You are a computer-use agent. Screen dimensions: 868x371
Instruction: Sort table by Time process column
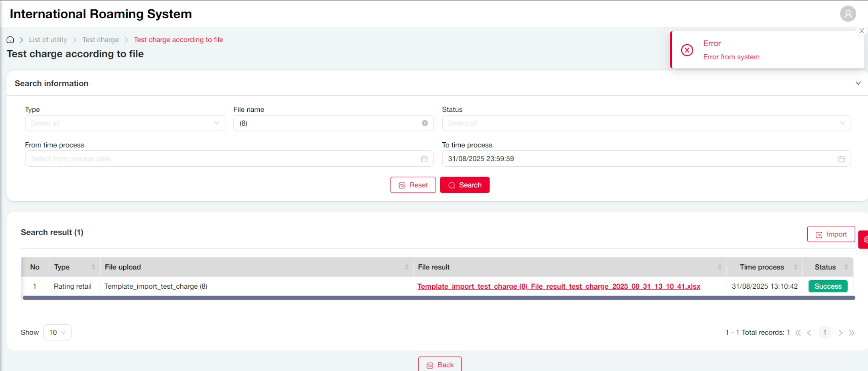point(795,267)
